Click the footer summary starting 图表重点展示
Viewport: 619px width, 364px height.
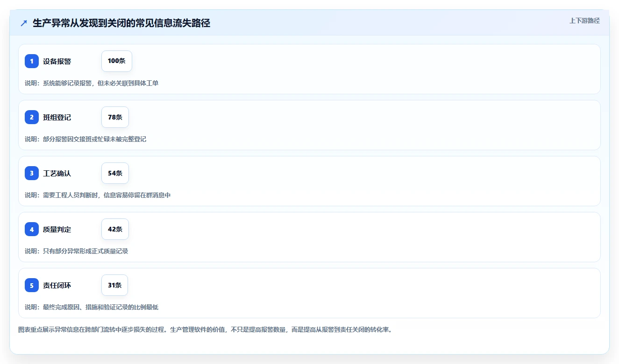pyautogui.click(x=205, y=329)
